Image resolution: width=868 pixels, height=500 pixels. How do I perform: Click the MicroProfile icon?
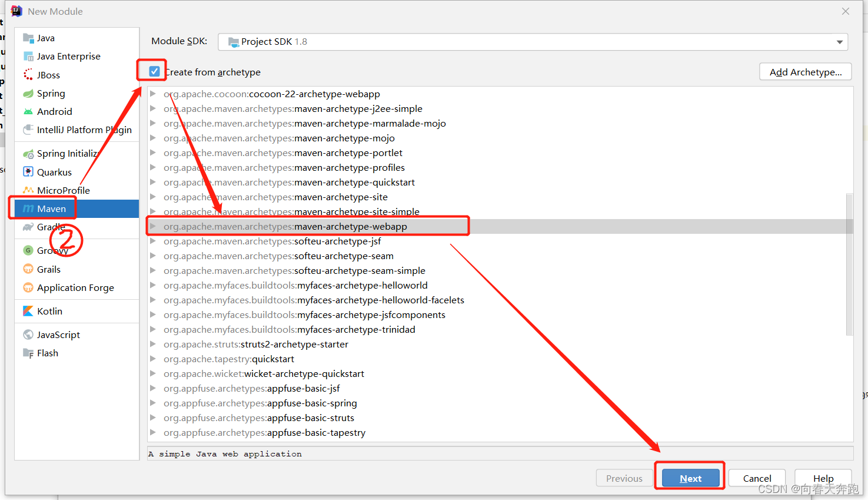(x=28, y=190)
